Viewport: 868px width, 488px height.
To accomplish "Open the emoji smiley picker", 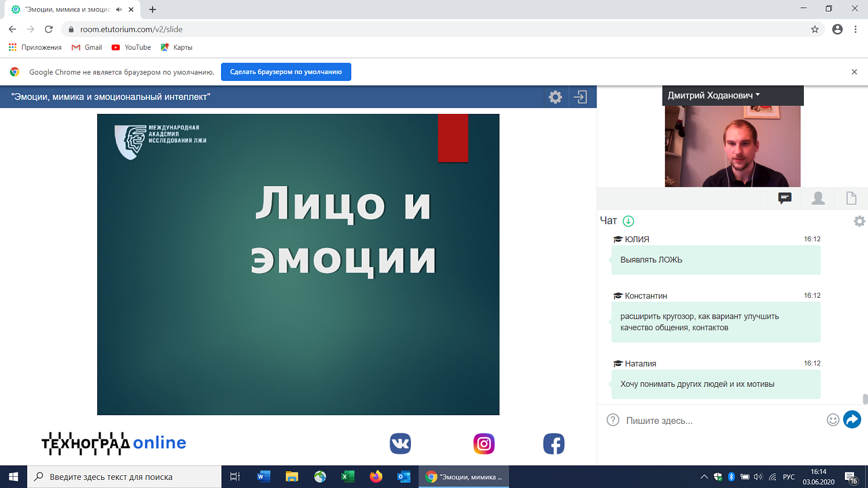I will tap(833, 420).
